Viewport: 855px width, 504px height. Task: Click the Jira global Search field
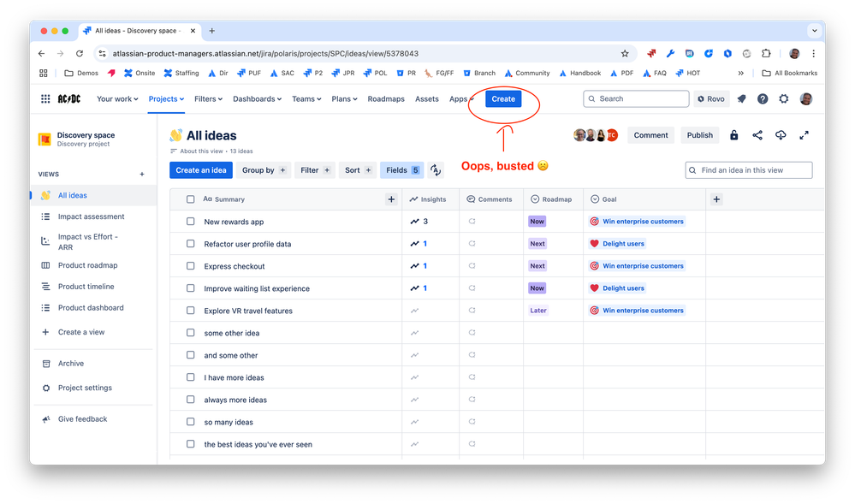636,98
